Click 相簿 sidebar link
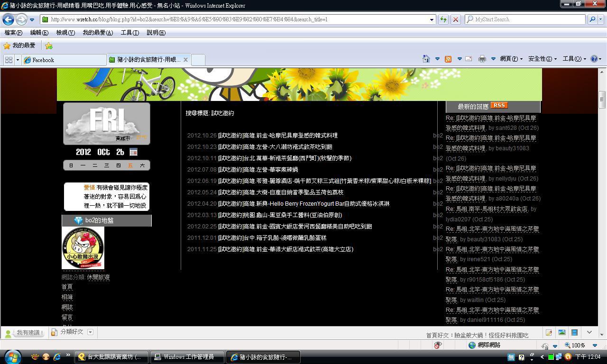 [x=67, y=297]
